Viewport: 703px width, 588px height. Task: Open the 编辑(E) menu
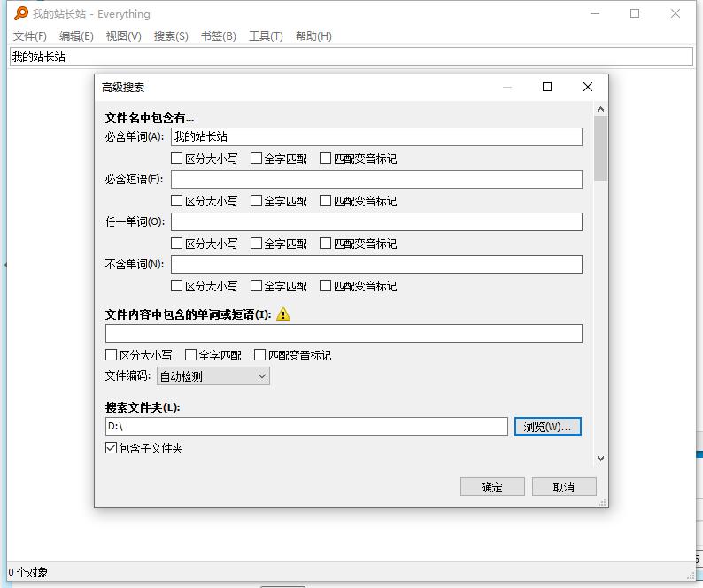point(76,36)
